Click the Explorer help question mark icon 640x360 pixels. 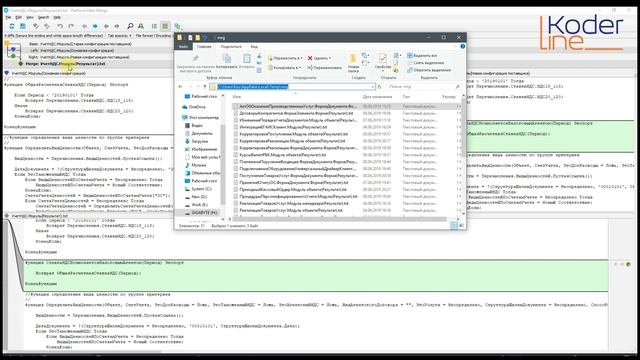462,46
